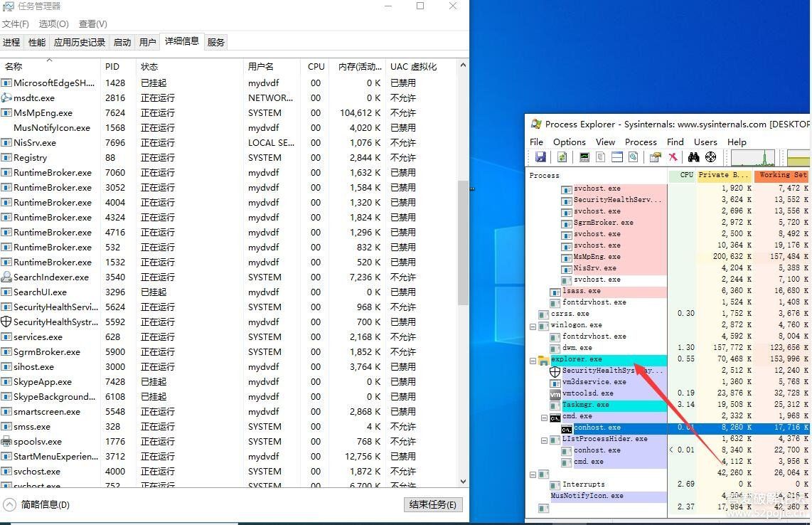Switch to the 服务 tab

[x=216, y=42]
